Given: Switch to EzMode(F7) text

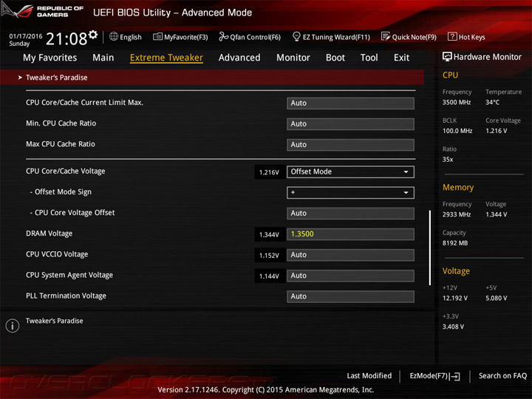Looking at the screenshot, I should click(x=429, y=376).
